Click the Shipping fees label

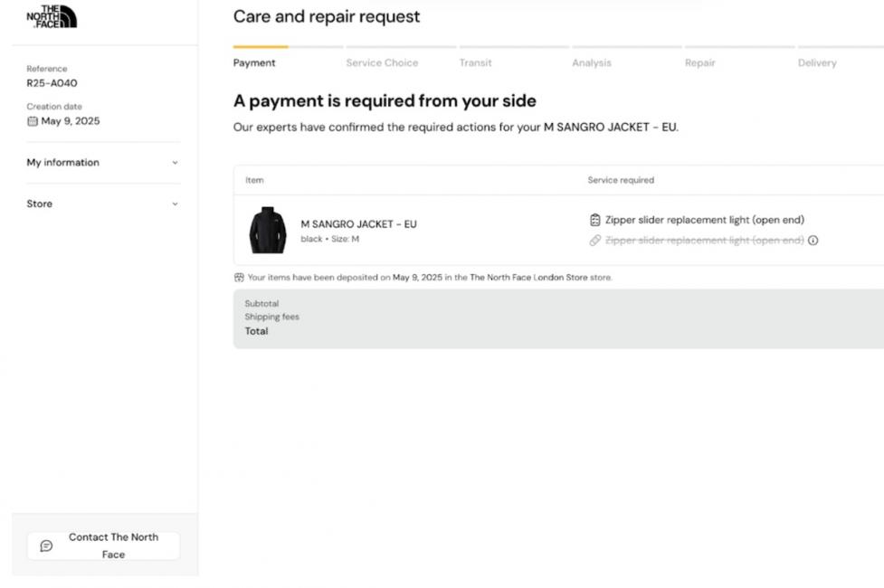tap(271, 317)
